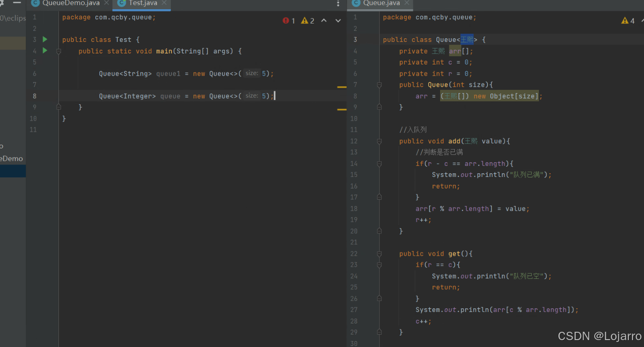Viewport: 644px width, 347px height.
Task: Switch to the QueueDemo.java tab
Action: coord(69,3)
